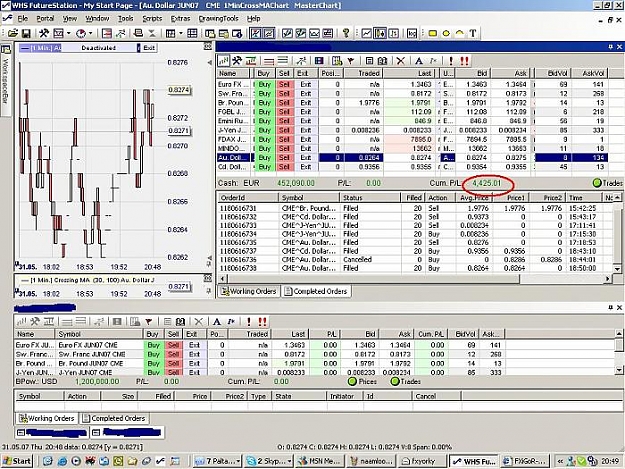Screen dimensions: 625x469
Task: Select the yellow ellipse drawing tool
Action: tap(446, 33)
